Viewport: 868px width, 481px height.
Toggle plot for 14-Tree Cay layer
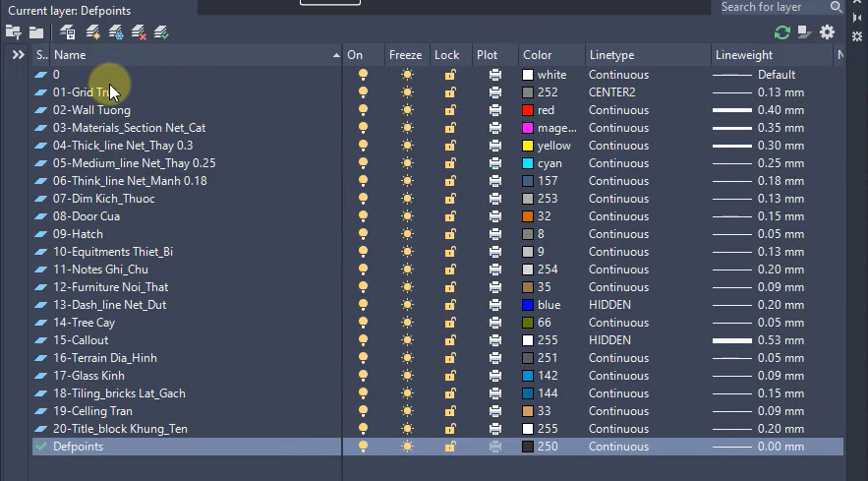coord(495,323)
